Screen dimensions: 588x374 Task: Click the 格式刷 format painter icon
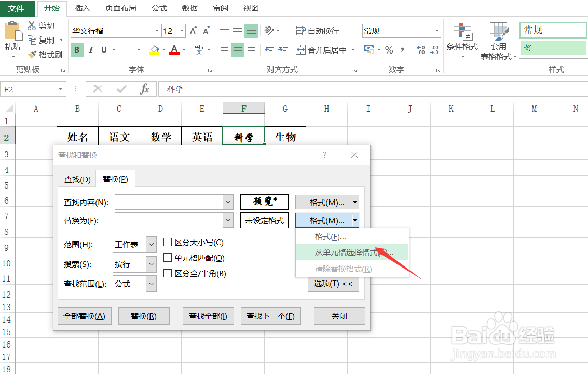32,54
